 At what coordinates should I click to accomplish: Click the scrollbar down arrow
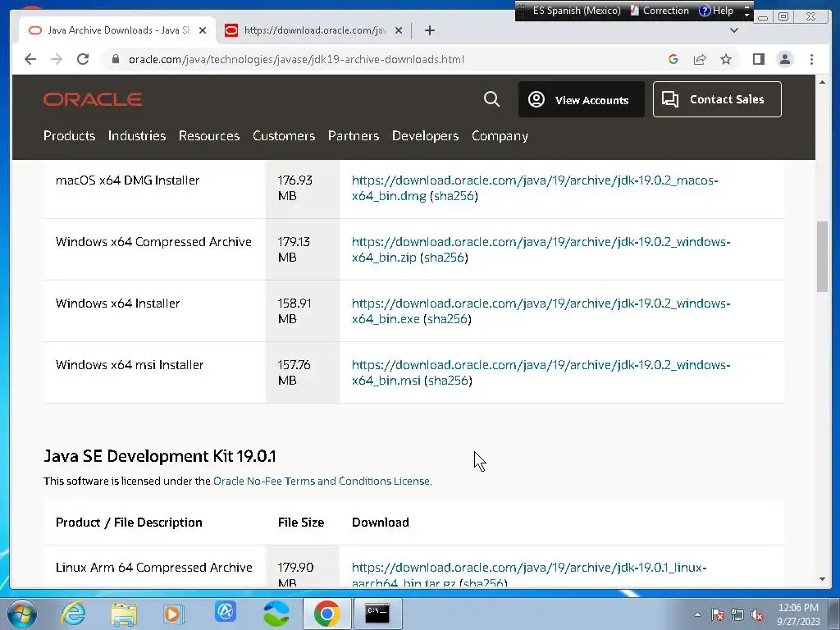click(x=822, y=579)
